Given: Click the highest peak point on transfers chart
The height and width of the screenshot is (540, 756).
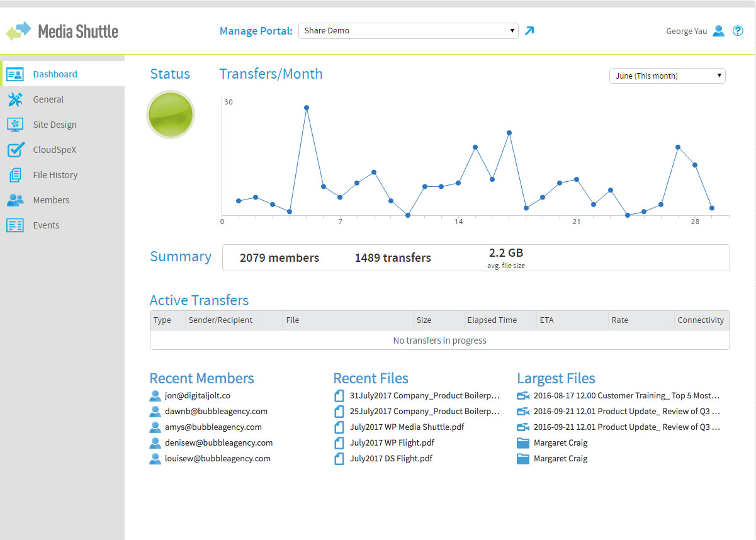Looking at the screenshot, I should (x=307, y=108).
